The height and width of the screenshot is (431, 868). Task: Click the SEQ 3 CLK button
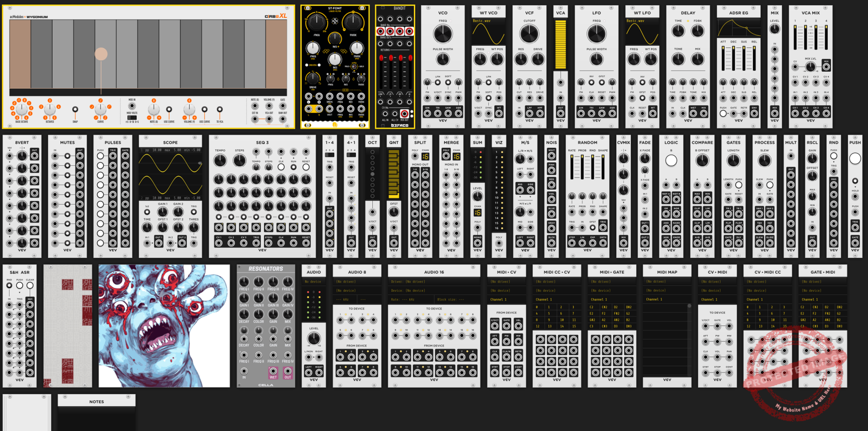[281, 167]
